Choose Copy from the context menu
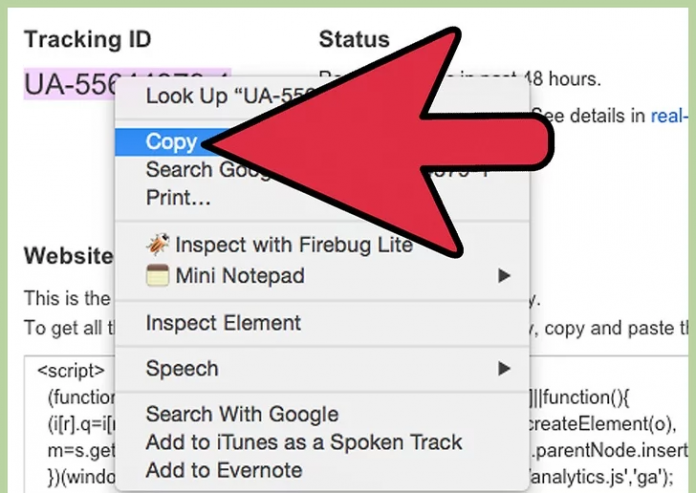The image size is (696, 493). tap(171, 142)
